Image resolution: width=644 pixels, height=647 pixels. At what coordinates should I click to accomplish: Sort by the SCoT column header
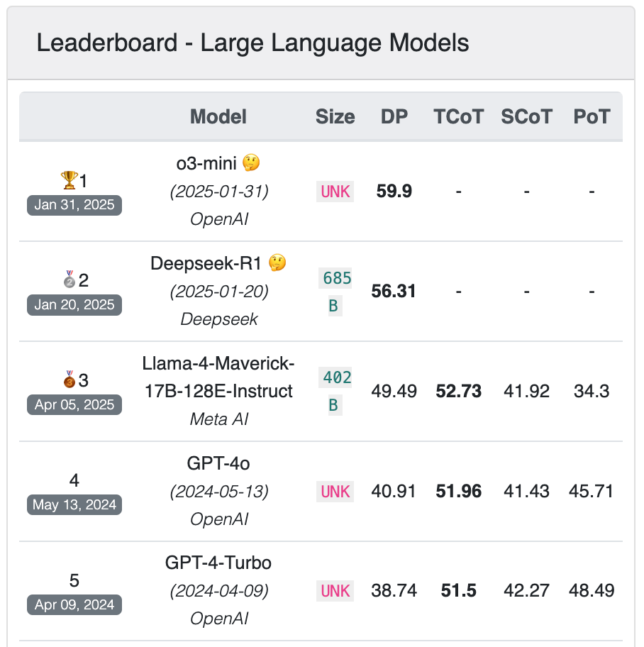point(526,117)
